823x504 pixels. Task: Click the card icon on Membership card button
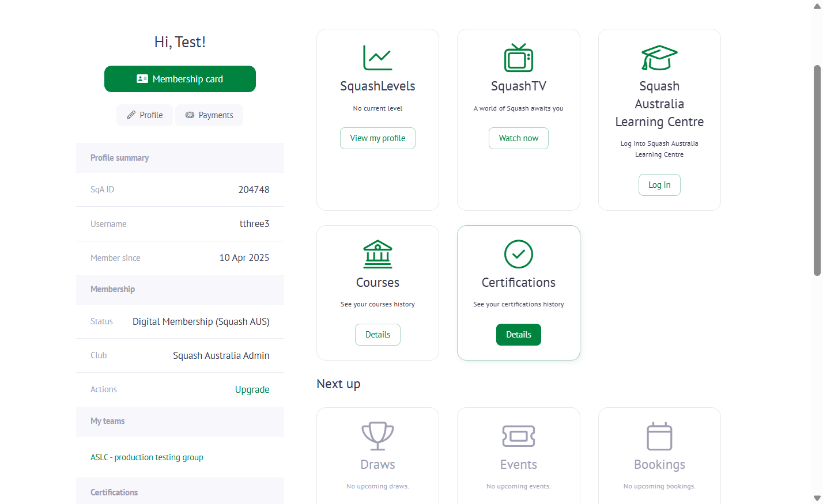(142, 79)
